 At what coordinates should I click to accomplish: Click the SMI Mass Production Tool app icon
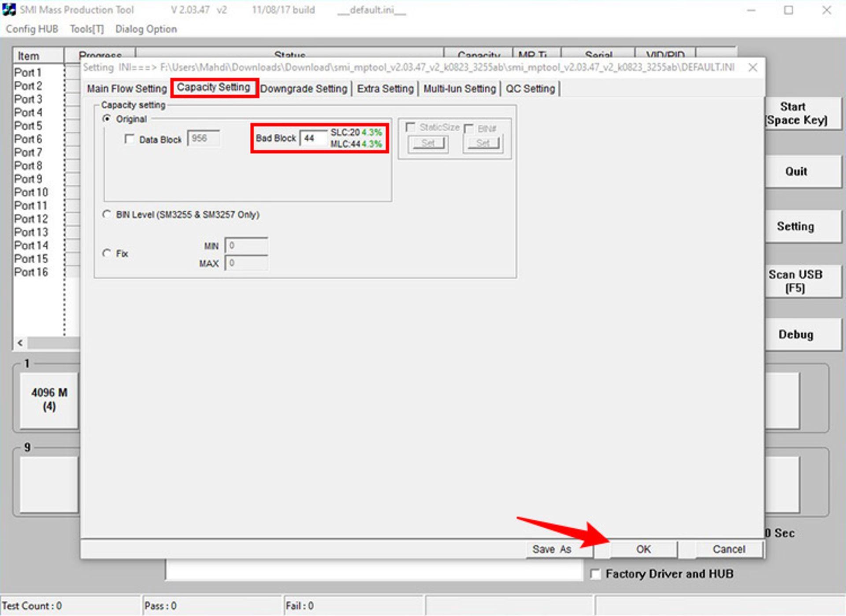click(x=9, y=9)
